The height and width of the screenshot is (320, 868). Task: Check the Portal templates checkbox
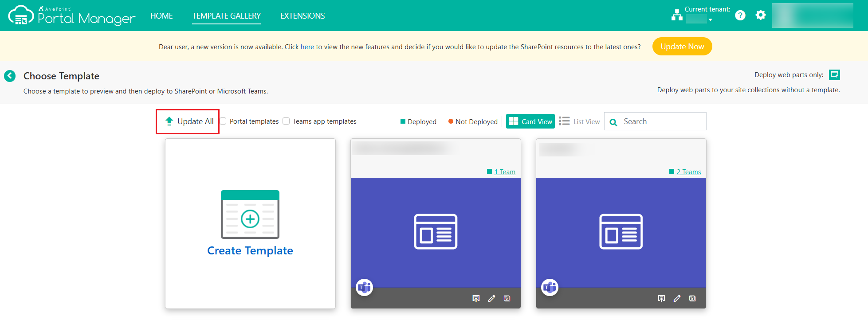click(223, 121)
